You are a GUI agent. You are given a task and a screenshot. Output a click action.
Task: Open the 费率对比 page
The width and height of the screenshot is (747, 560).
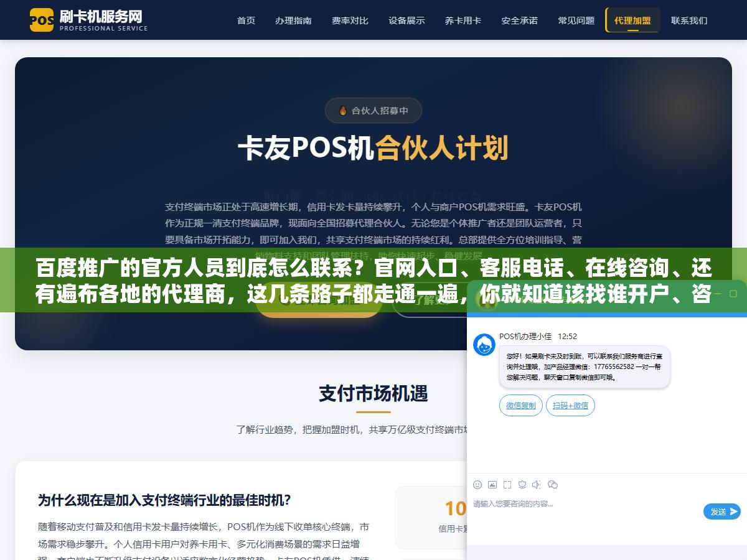pyautogui.click(x=350, y=21)
